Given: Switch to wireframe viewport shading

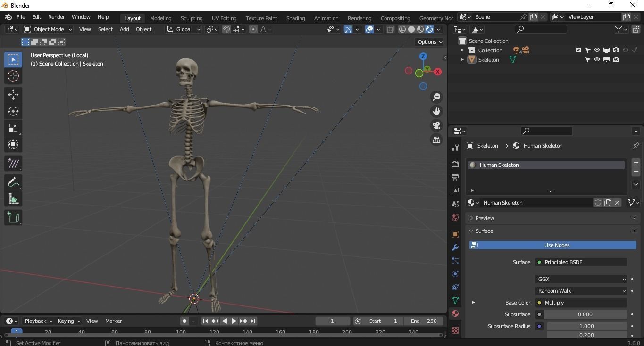Looking at the screenshot, I should [x=402, y=29].
